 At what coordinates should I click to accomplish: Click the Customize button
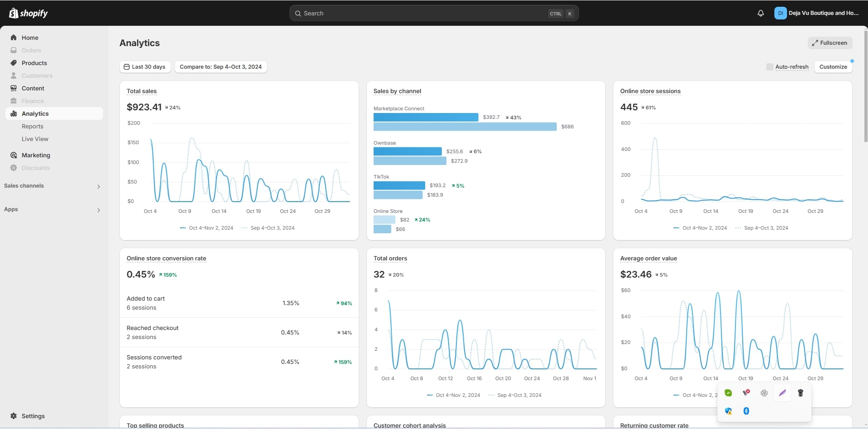(833, 67)
